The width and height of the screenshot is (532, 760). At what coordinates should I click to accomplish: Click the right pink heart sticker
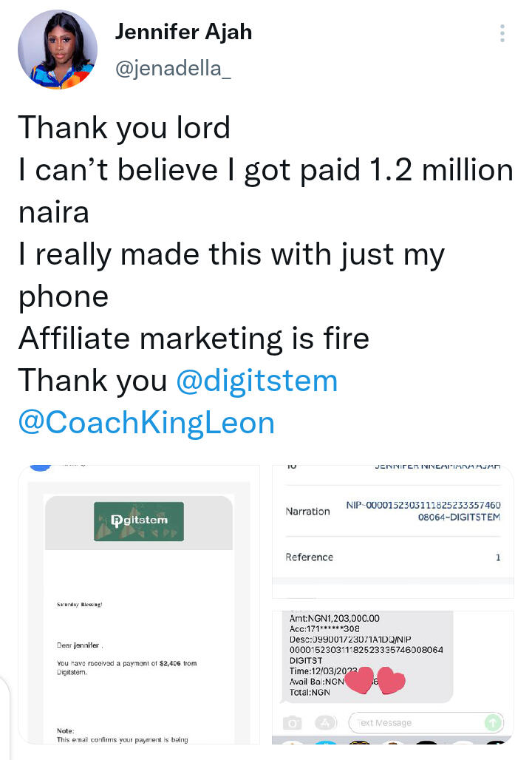coord(392,682)
